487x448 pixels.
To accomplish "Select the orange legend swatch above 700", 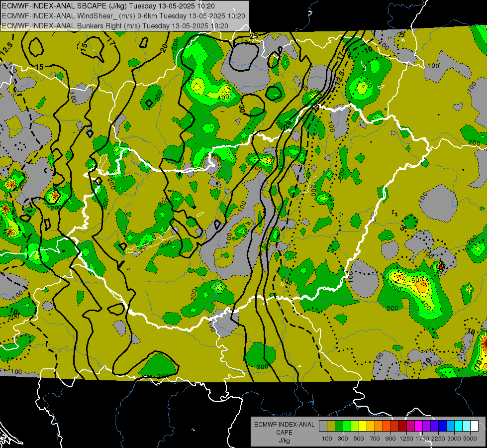I will (379, 426).
